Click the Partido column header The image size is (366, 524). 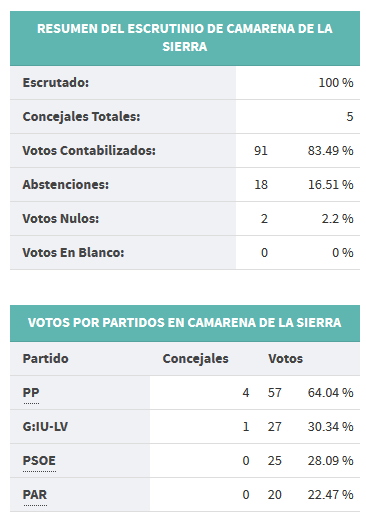coord(45,359)
